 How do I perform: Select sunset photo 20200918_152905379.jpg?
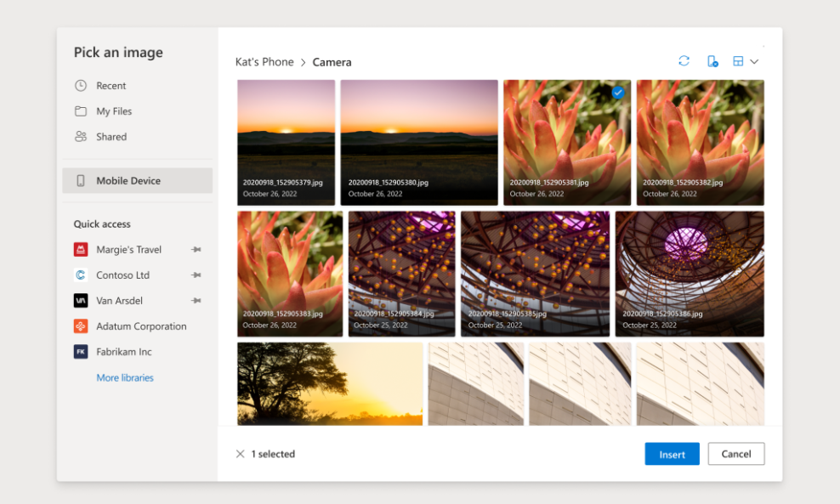[x=286, y=143]
